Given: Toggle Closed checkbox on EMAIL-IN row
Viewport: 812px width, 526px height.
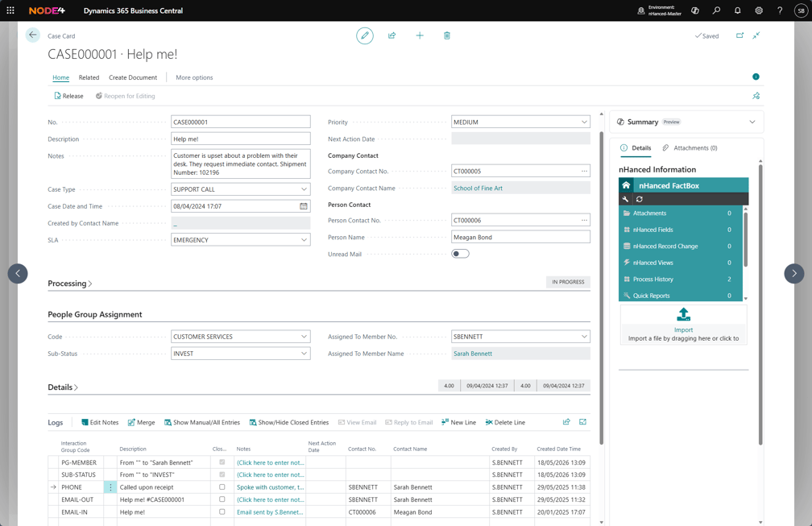Looking at the screenshot, I should [x=222, y=512].
